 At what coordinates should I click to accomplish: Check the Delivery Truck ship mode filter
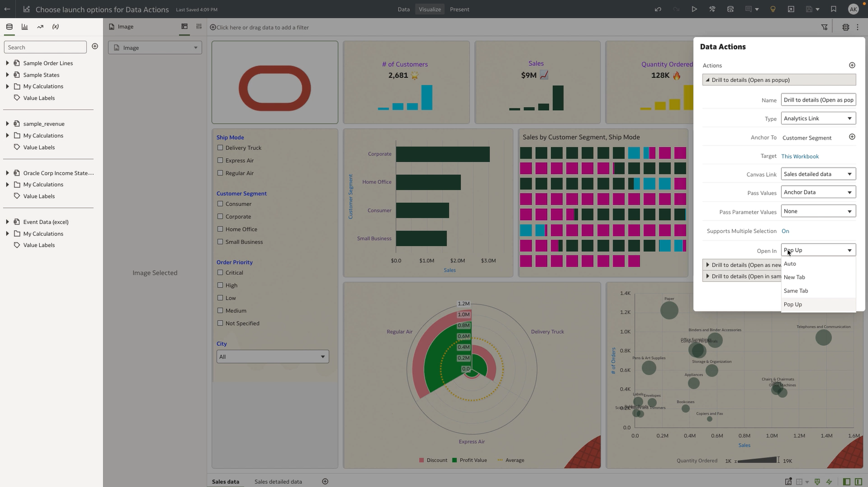click(x=220, y=147)
